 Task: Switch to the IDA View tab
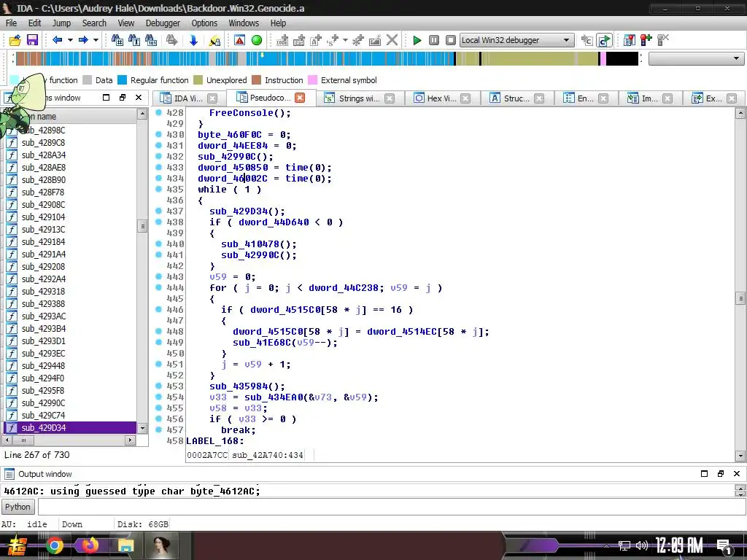[x=188, y=98]
